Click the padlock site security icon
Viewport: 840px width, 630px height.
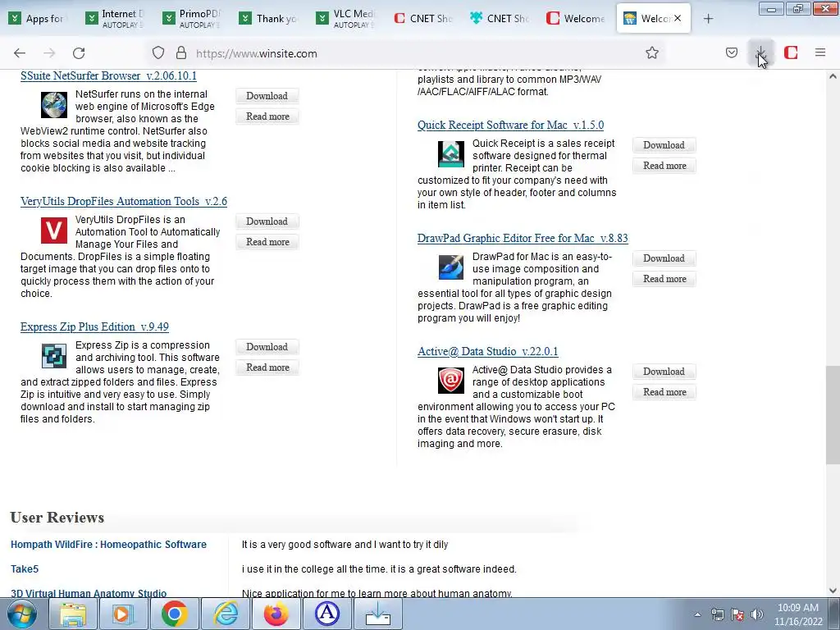pyautogui.click(x=181, y=52)
